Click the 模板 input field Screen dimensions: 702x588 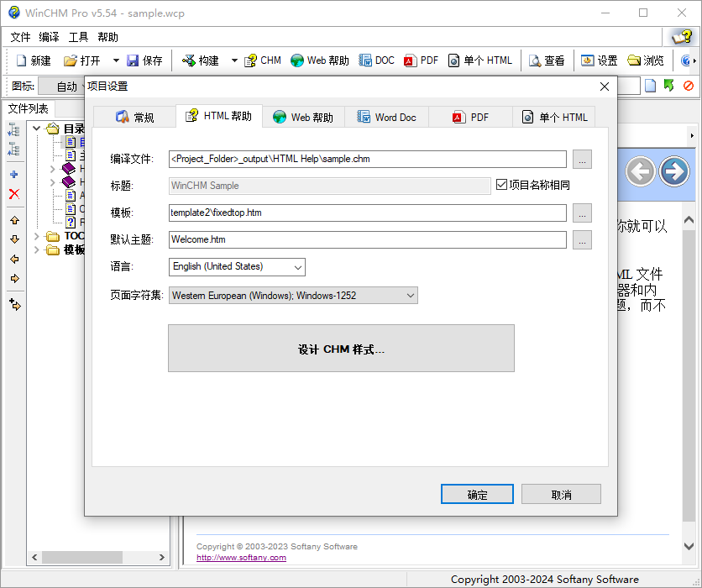(x=368, y=213)
